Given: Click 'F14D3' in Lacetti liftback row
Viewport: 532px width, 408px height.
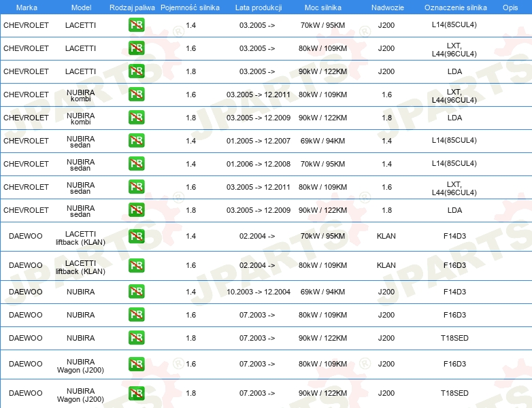Looking at the screenshot, I should (x=454, y=236).
